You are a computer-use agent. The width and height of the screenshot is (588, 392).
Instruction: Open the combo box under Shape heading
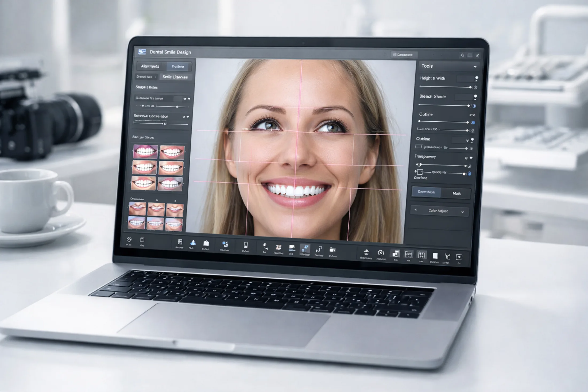(x=163, y=98)
